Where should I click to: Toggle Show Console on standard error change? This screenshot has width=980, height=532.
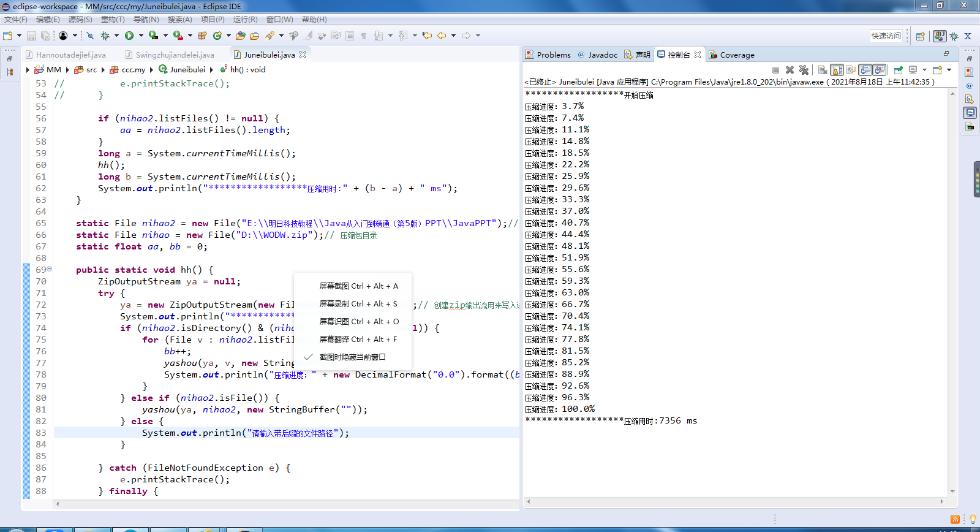(879, 70)
